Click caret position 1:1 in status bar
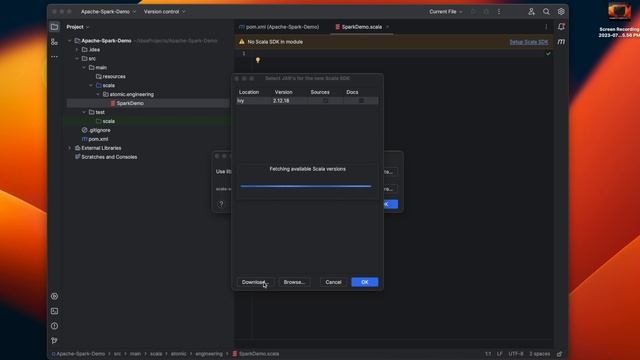Screen dimensions: 640x360 click(488, 354)
